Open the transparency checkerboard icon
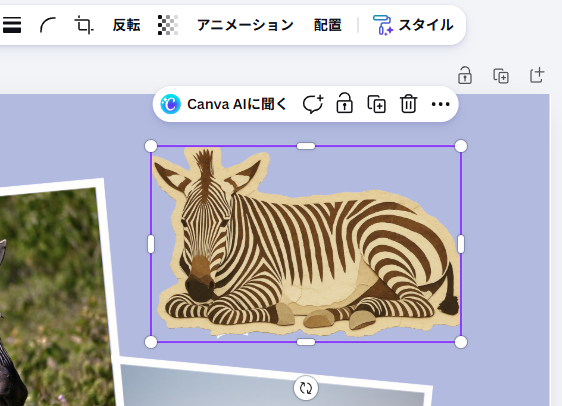Viewport: 562px width, 406px height. tap(168, 25)
